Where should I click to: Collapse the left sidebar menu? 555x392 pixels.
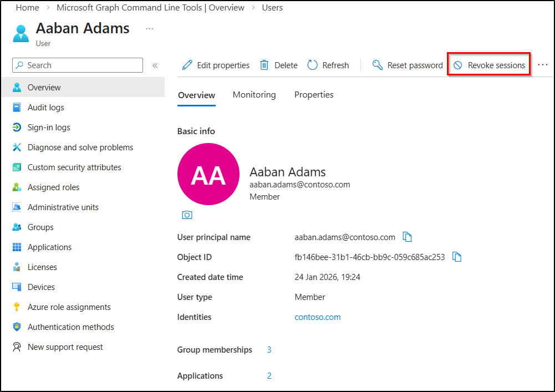point(155,65)
